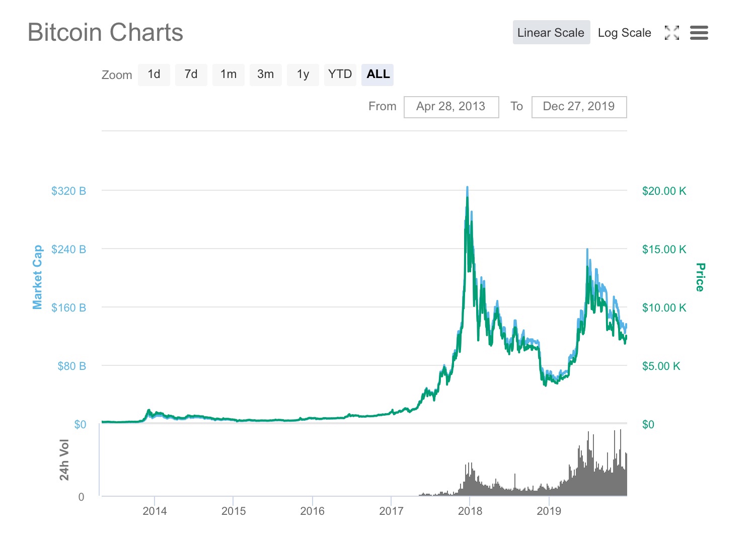Click the Price axis title
The height and width of the screenshot is (541, 756).
700,277
